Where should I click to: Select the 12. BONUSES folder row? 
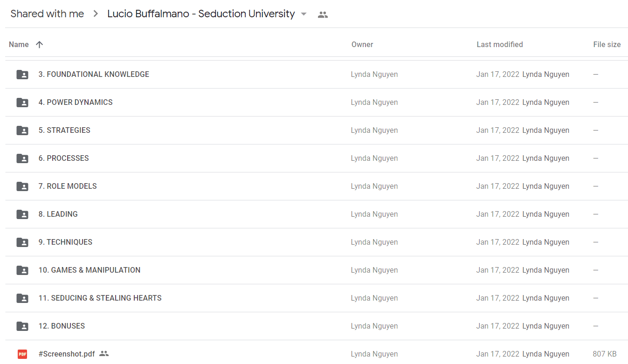317,326
